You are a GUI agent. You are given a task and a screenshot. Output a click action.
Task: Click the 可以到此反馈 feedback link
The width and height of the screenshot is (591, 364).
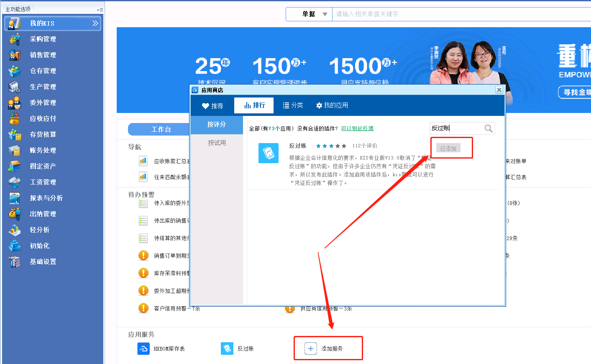coord(357,128)
